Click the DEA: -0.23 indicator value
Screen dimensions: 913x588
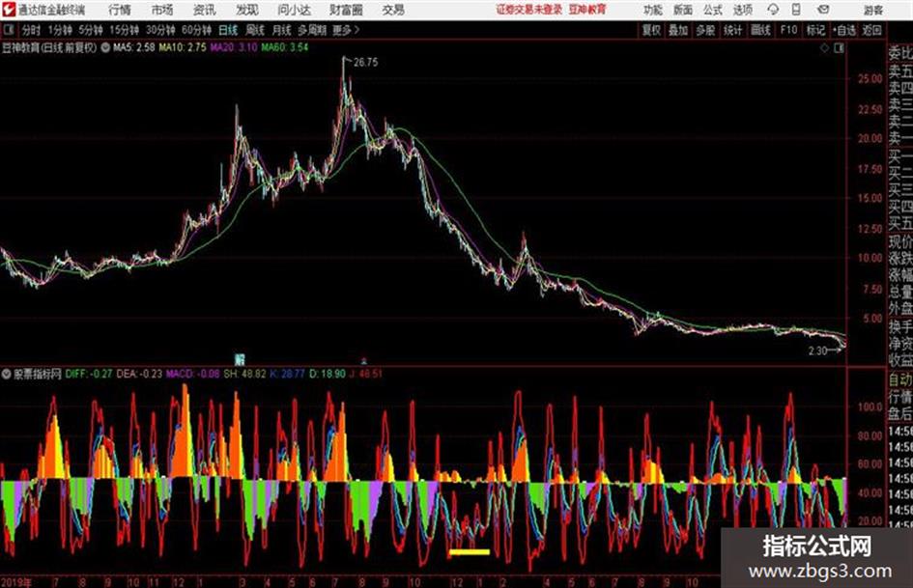coord(139,374)
